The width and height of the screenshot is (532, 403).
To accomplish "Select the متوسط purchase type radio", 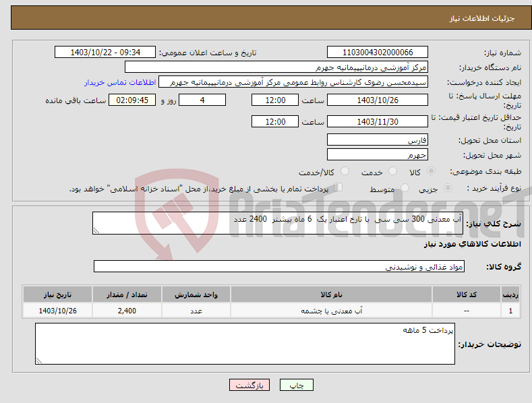I will click(405, 188).
